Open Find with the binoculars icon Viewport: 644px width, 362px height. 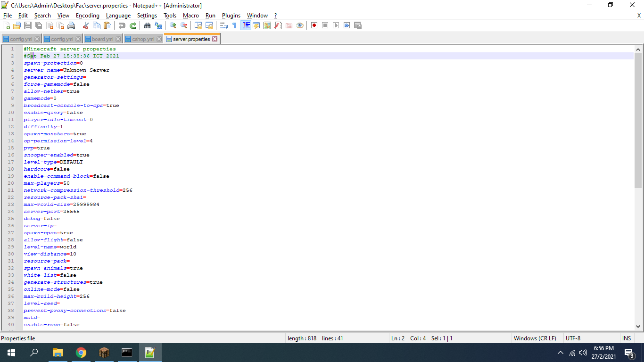tap(148, 25)
